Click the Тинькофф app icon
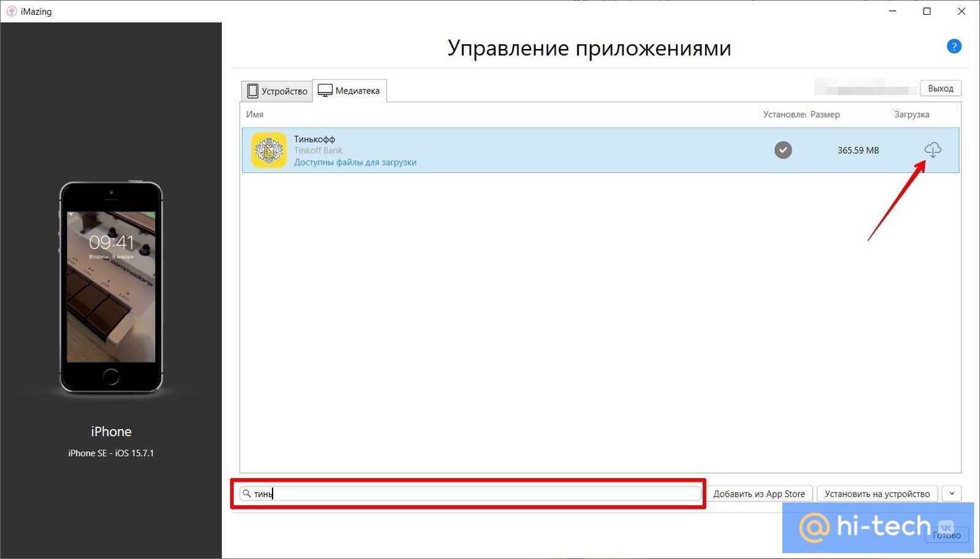The image size is (980, 559). 269,150
